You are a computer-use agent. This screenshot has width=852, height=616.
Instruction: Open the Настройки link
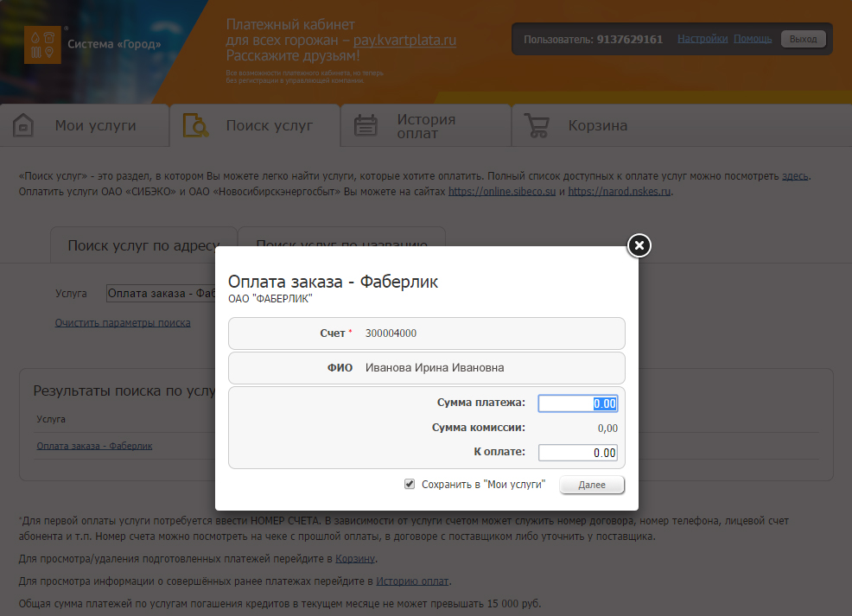pos(702,39)
